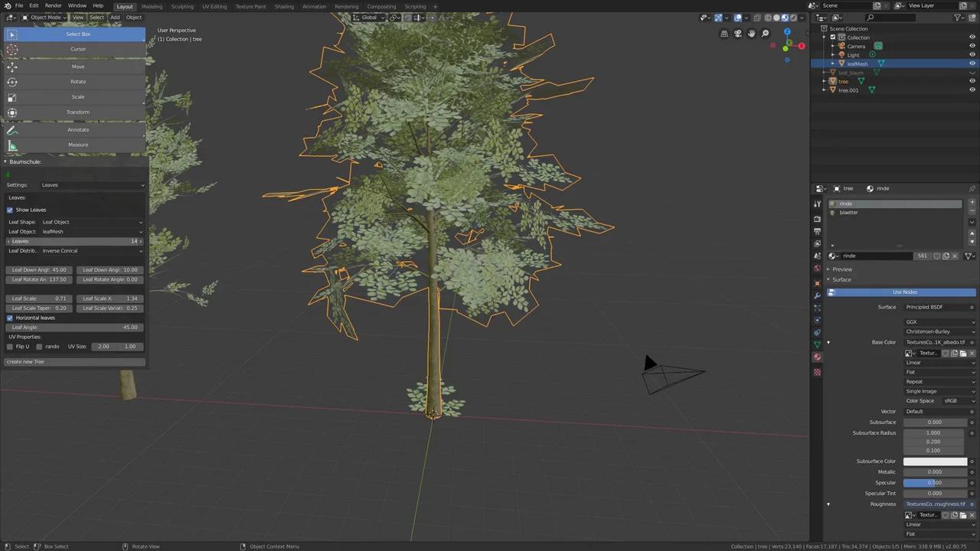Enable the Show Leaves checkbox
The image size is (980, 551).
pyautogui.click(x=10, y=210)
